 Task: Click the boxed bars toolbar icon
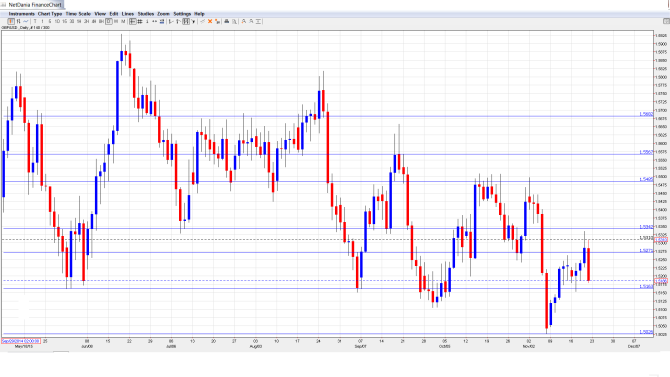(186, 21)
